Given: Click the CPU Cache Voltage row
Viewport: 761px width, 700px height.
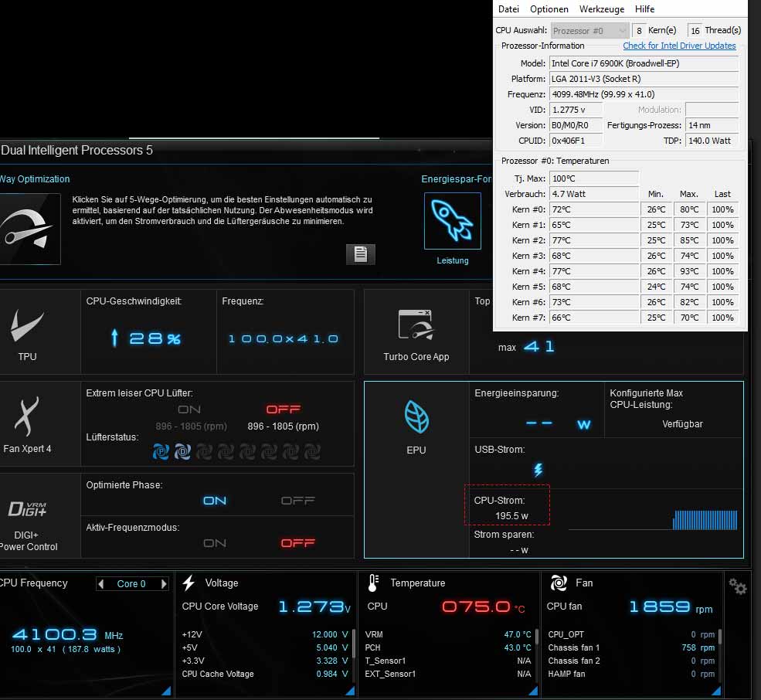Looking at the screenshot, I should [265, 674].
